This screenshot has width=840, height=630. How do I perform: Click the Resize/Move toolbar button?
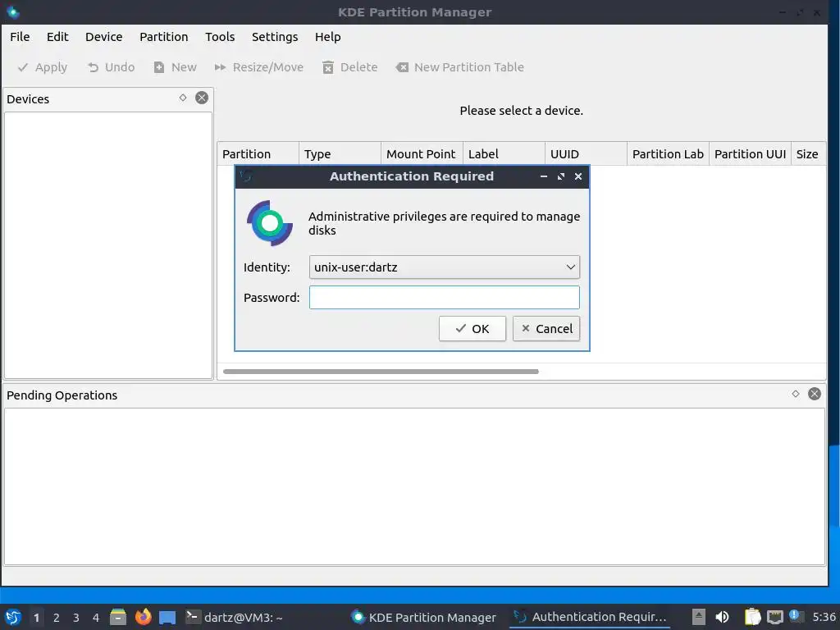tap(258, 67)
